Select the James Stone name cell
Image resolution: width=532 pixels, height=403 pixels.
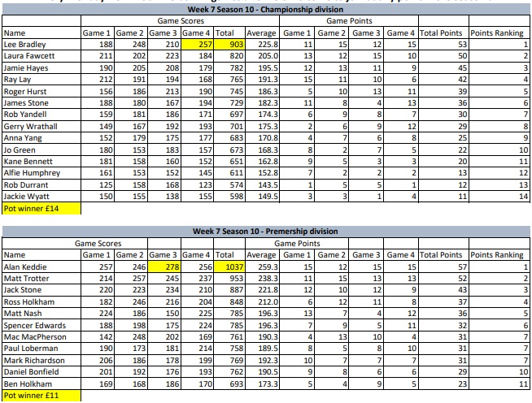pos(41,103)
